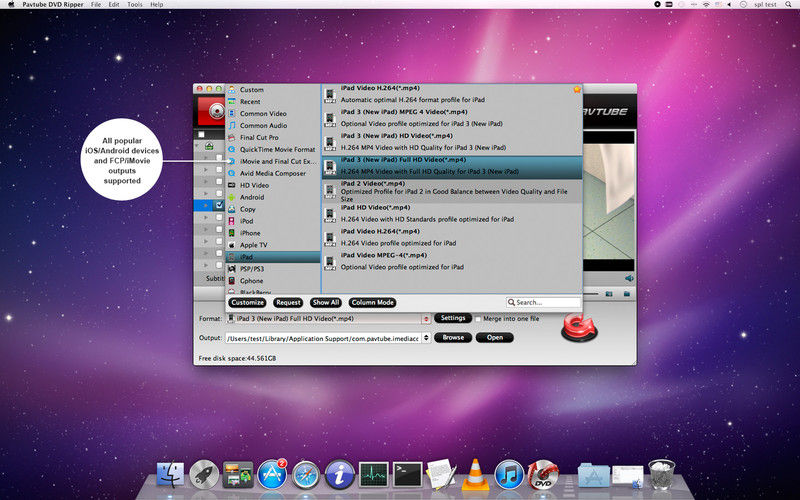Open Spotlight search in menu bar
The width and height of the screenshot is (800, 500).
[788, 4]
